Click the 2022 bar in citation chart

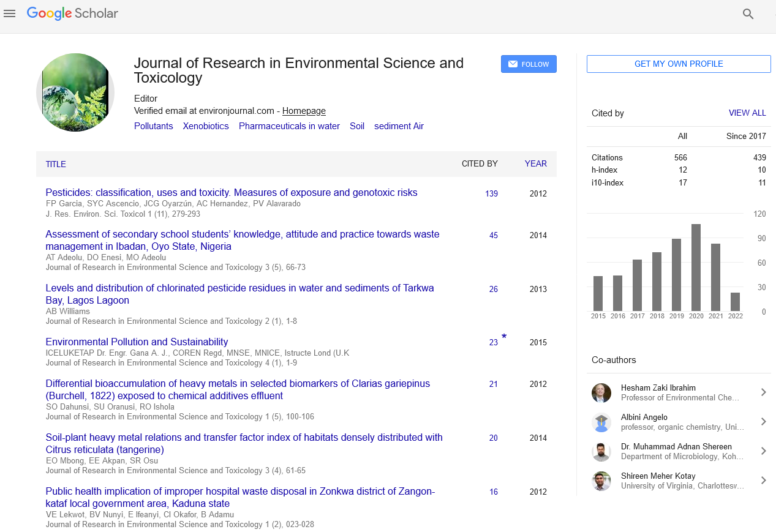coord(736,302)
